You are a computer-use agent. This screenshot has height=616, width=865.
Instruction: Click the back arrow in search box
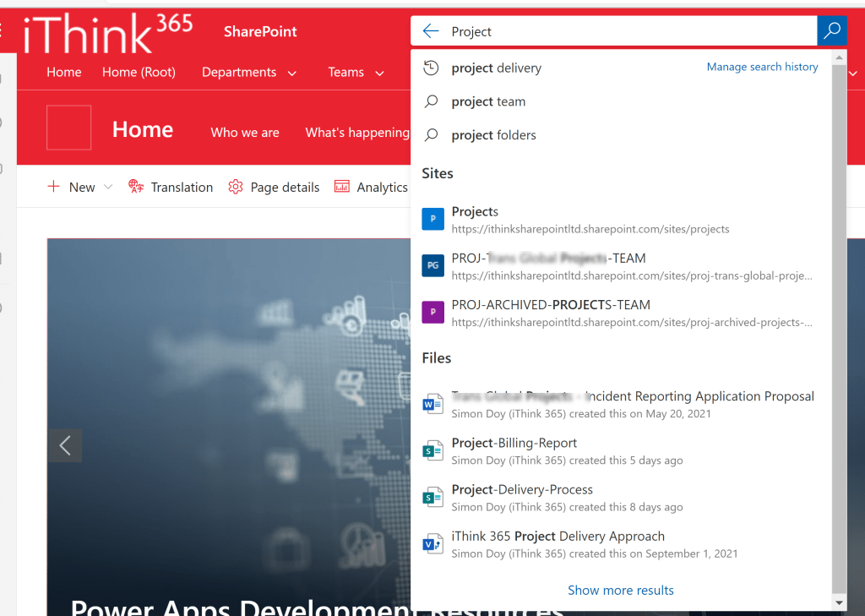[431, 31]
